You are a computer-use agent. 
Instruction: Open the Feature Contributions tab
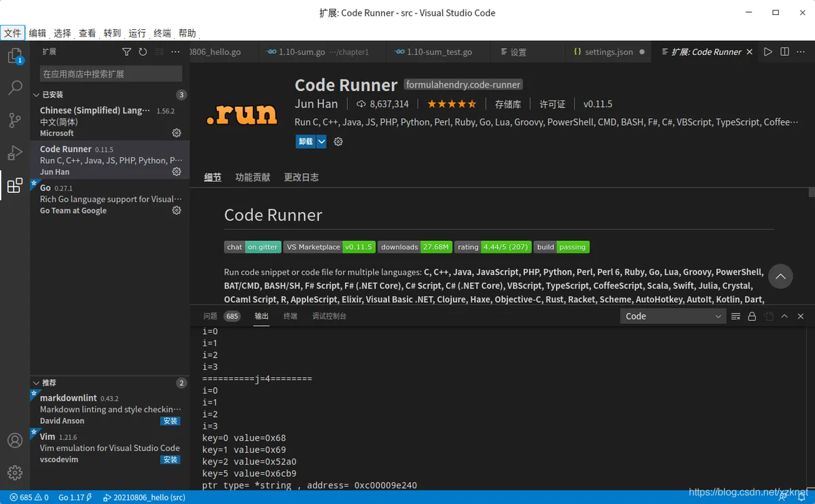[253, 177]
